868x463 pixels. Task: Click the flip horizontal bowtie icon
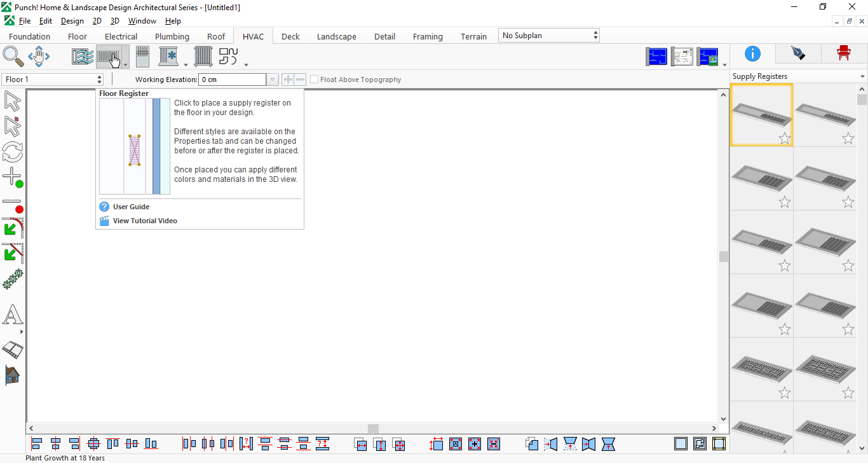[589, 443]
